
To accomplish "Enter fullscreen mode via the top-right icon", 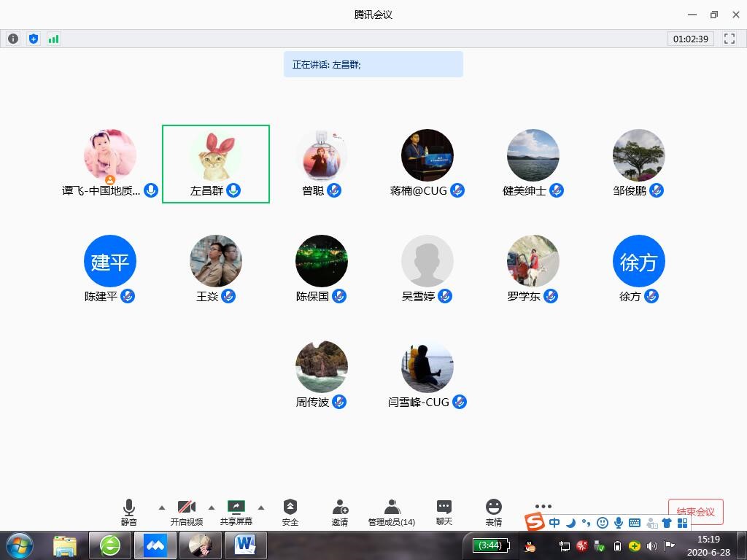I will pyautogui.click(x=729, y=39).
